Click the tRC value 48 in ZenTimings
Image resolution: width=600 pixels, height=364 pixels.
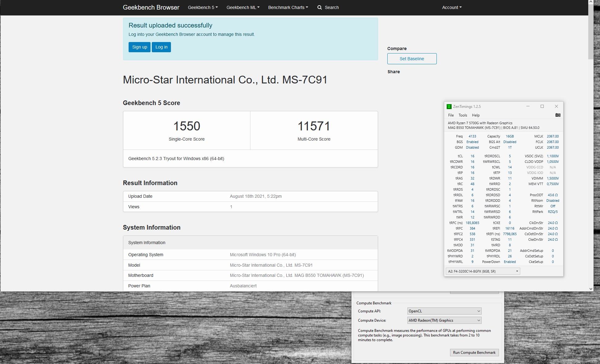point(472,184)
